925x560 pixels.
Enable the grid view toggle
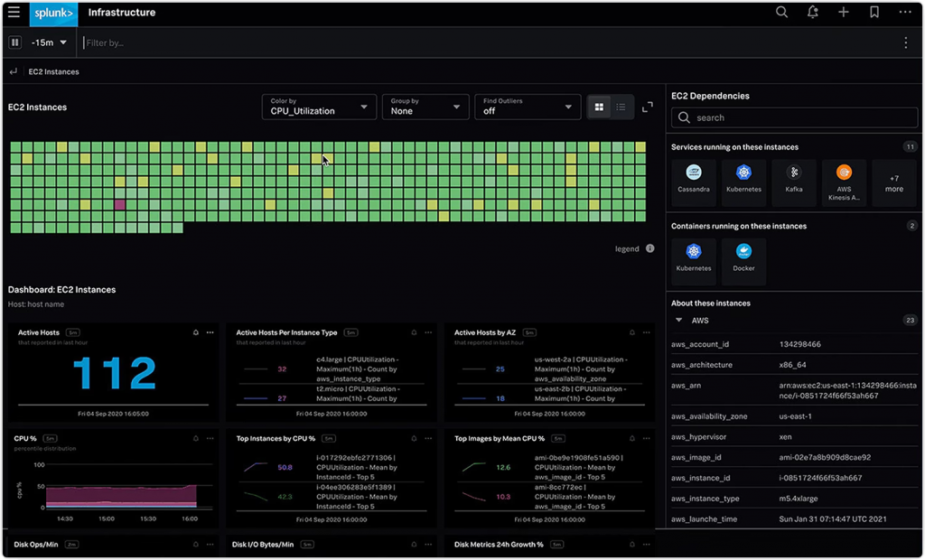599,107
